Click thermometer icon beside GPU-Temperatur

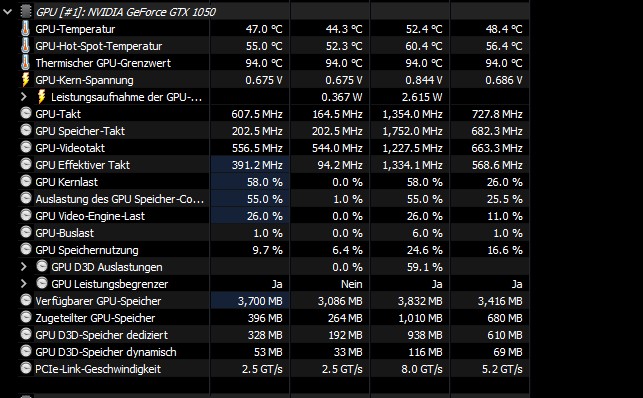point(25,29)
